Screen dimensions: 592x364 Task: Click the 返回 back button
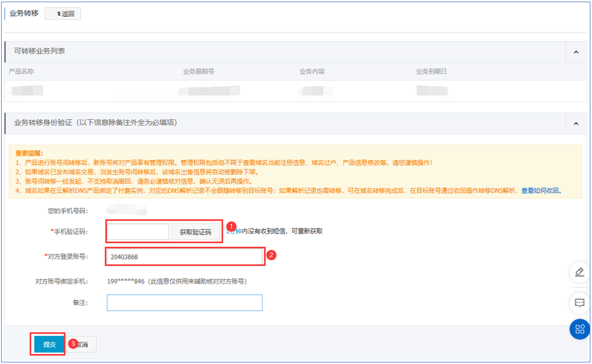pos(63,14)
